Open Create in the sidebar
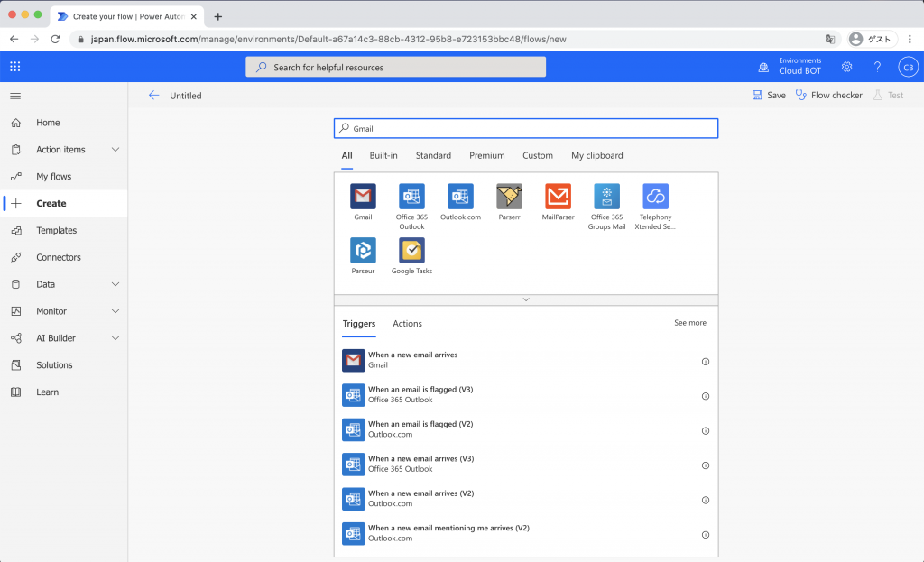 click(64, 203)
